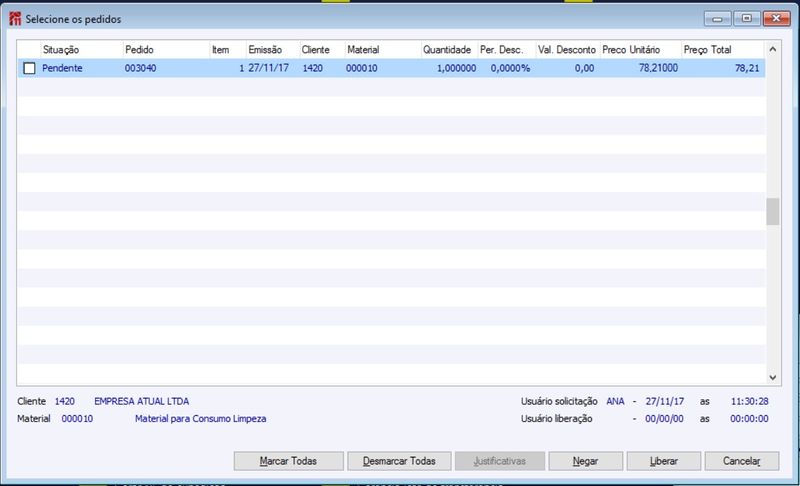Click the release date '00/00/00'
Screen dimensions: 800x486
click(664, 419)
